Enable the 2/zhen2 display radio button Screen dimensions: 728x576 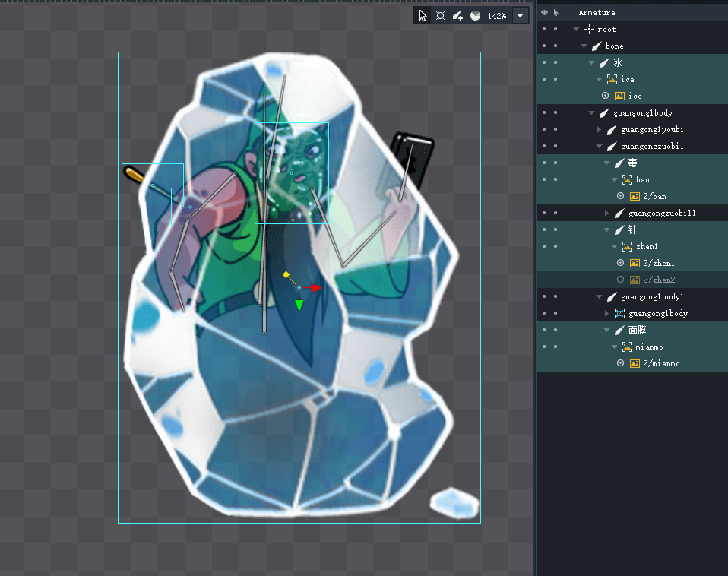pyautogui.click(x=620, y=280)
